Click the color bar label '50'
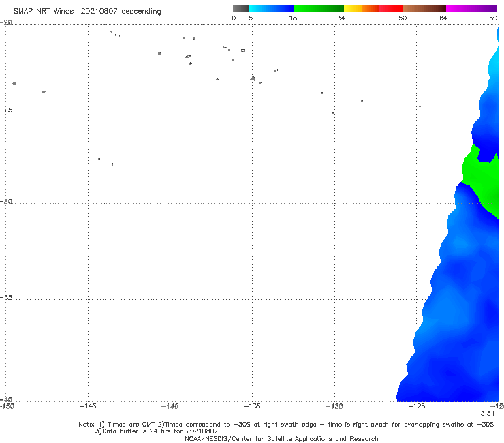The height and width of the screenshot is (443, 504). point(403,18)
